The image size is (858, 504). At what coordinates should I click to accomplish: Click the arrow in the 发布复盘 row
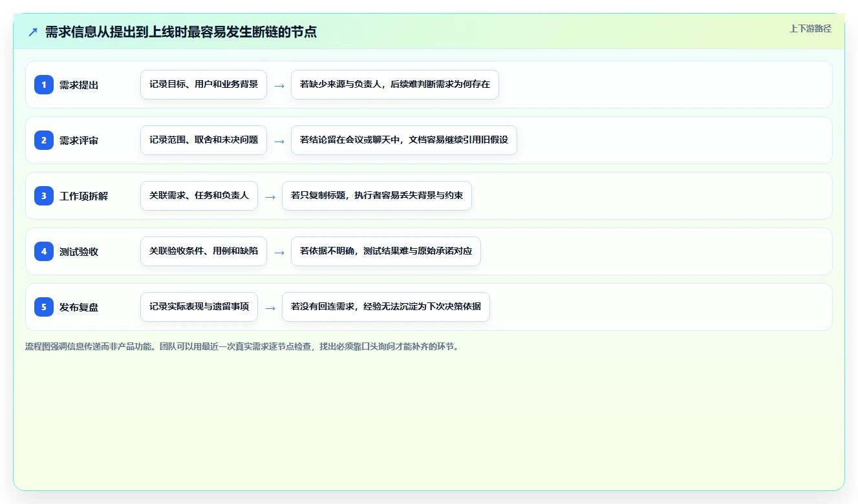[x=270, y=308]
